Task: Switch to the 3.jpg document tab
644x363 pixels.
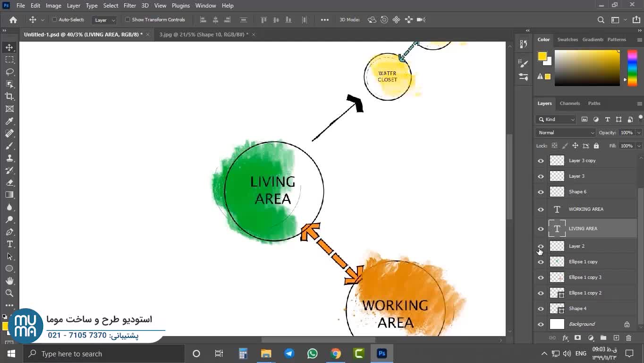Action: [203, 35]
